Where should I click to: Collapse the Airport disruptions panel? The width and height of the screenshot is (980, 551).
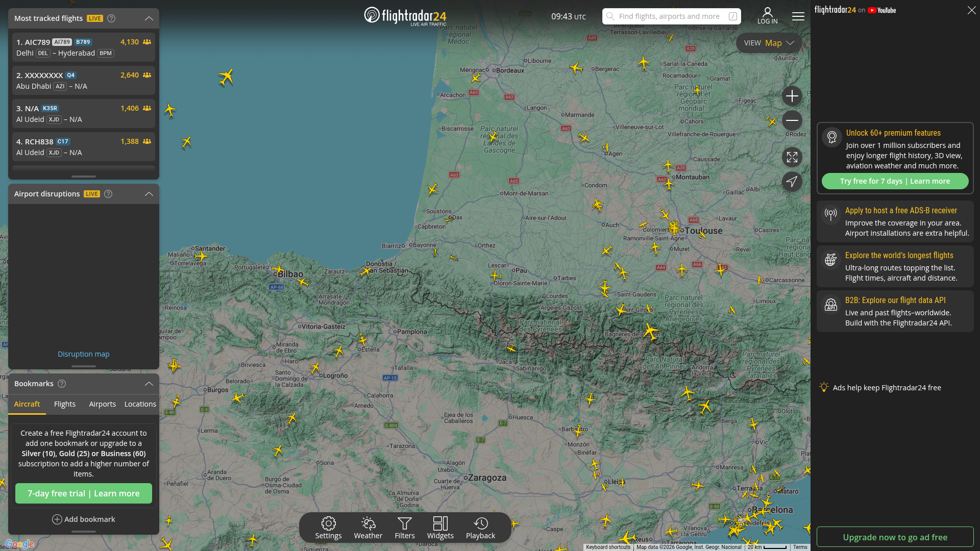[x=149, y=194]
